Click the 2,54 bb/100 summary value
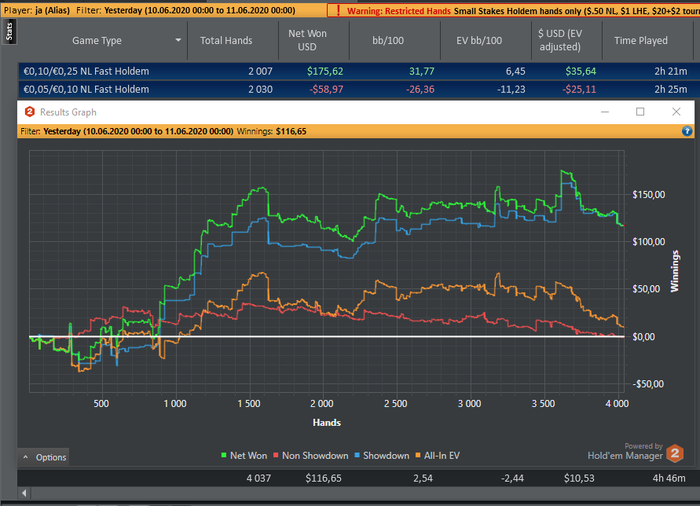This screenshot has width=700, height=506. pos(422,478)
